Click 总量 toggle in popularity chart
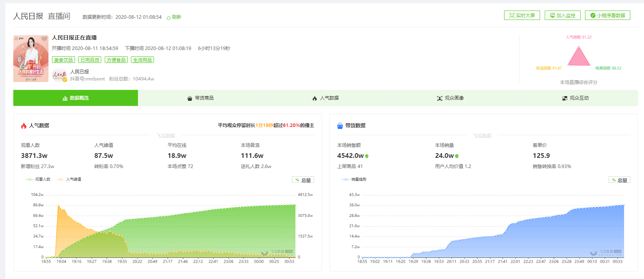Image resolution: width=644 pixels, height=279 pixels. click(303, 180)
